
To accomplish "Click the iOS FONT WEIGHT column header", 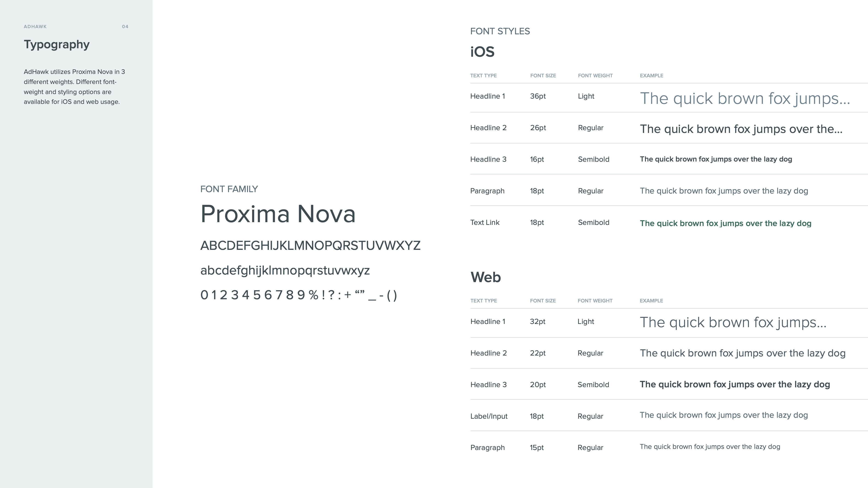I will click(x=595, y=76).
